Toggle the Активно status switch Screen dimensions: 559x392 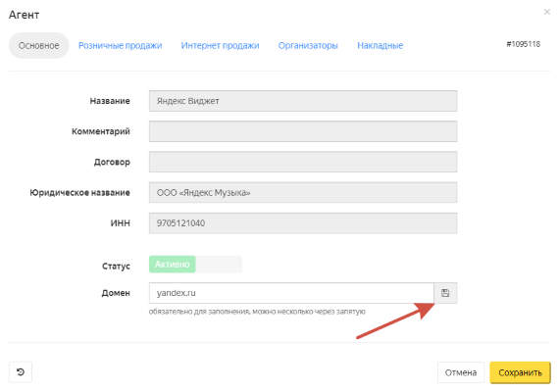point(173,264)
